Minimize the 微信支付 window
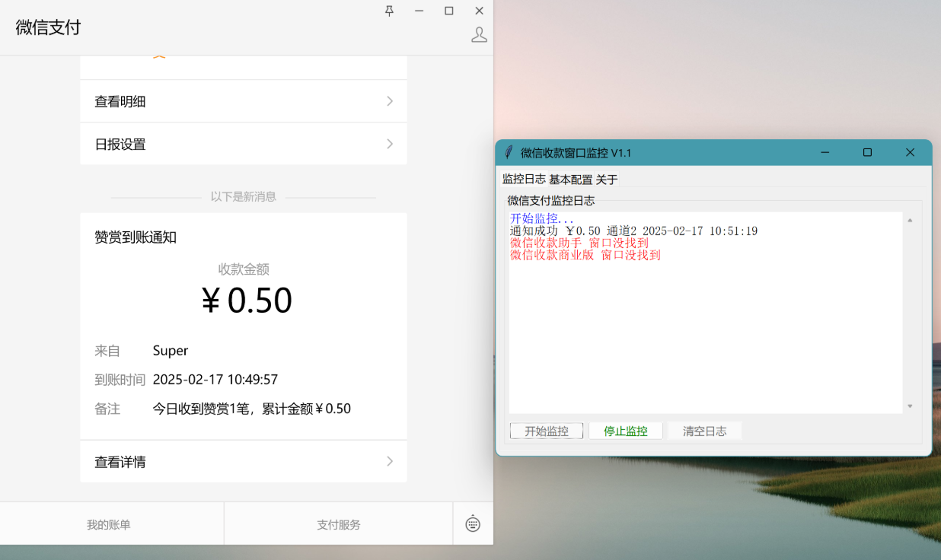This screenshot has width=941, height=560. 419,11
